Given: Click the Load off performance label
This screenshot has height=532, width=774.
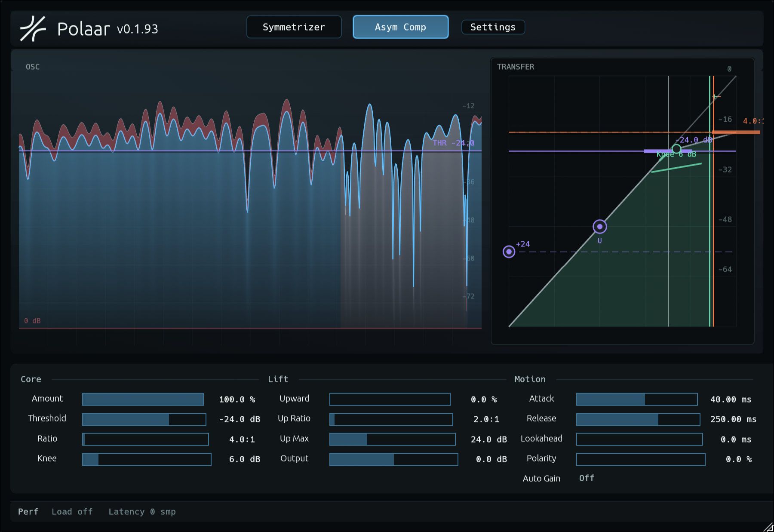Looking at the screenshot, I should point(72,512).
